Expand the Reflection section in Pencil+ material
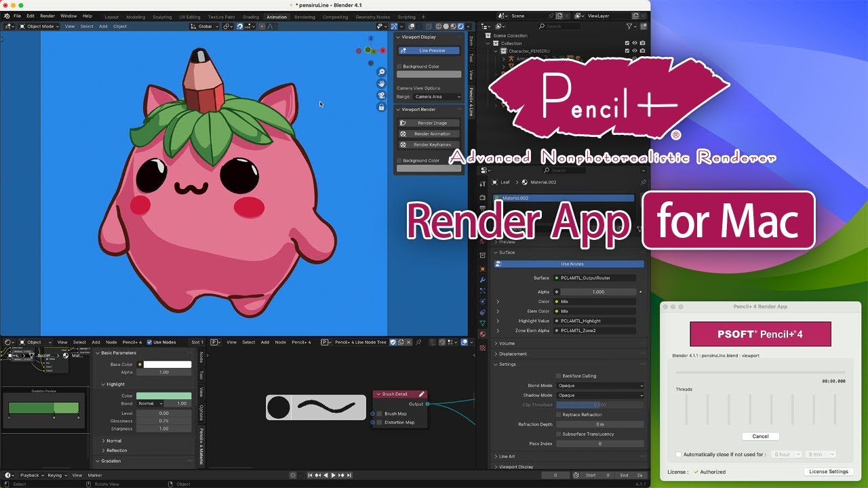The width and height of the screenshot is (868, 488). [x=115, y=450]
